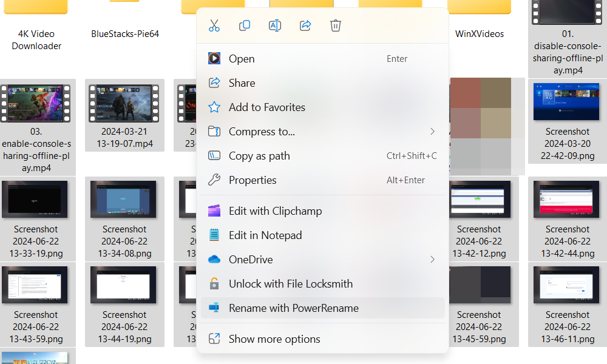The height and width of the screenshot is (364, 607).
Task: Expand the Compress to submenu arrow
Action: 432,132
